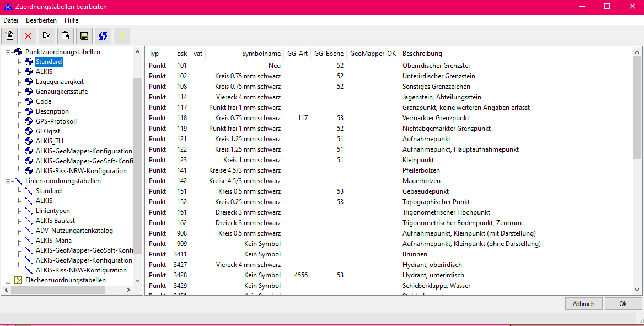
Task: Create a new assignment table via toolbar
Action: 10,36
